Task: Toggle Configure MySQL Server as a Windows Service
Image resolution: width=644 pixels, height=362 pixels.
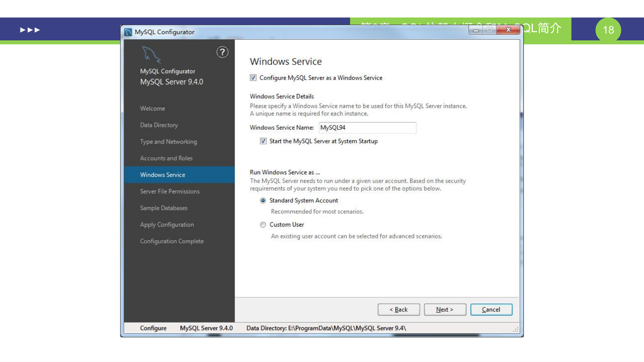Action: click(253, 78)
